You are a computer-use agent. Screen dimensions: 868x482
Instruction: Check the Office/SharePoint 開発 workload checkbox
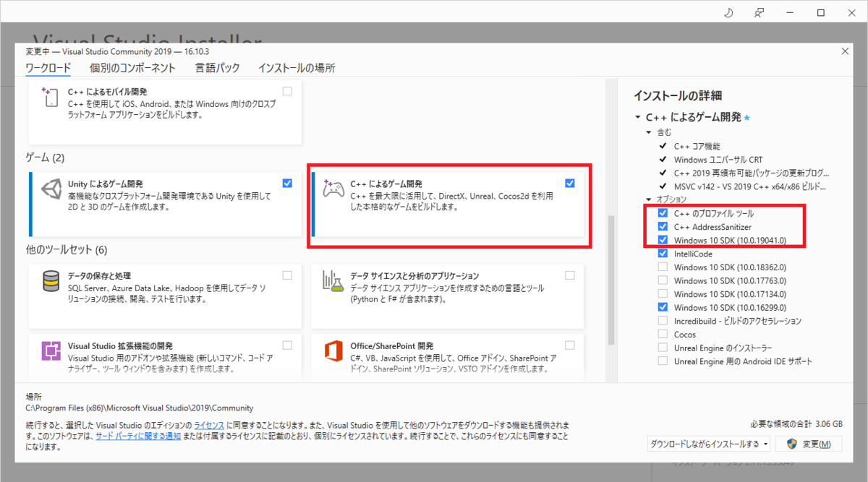pyautogui.click(x=570, y=345)
